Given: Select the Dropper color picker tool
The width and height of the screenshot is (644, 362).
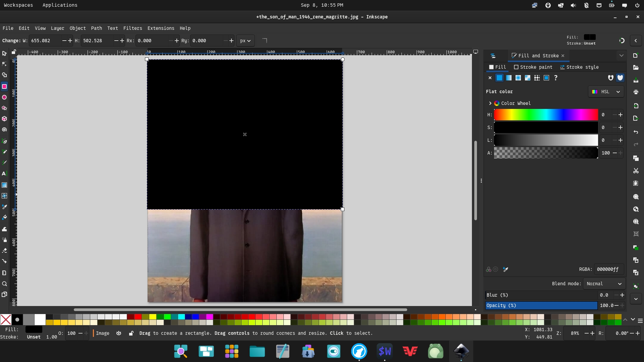Looking at the screenshot, I should pyautogui.click(x=4, y=207).
